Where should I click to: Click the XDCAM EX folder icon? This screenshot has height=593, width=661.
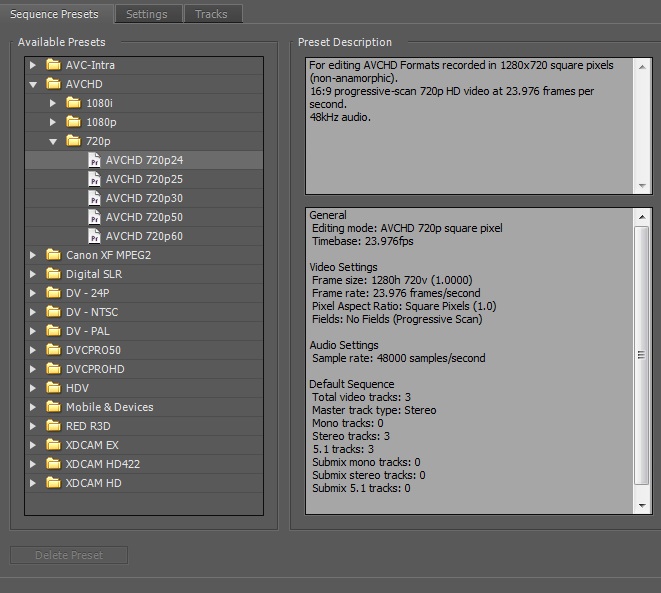(x=53, y=445)
